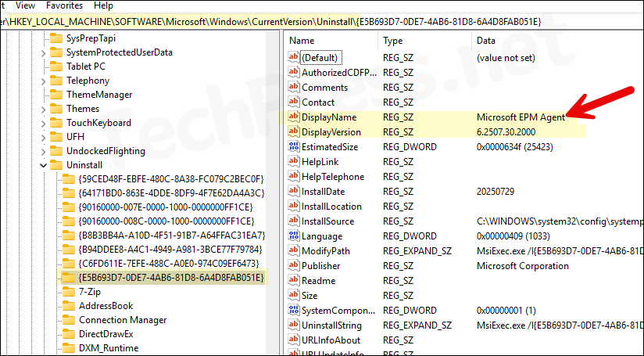
Task: Open the View menu
Action: 25,5
